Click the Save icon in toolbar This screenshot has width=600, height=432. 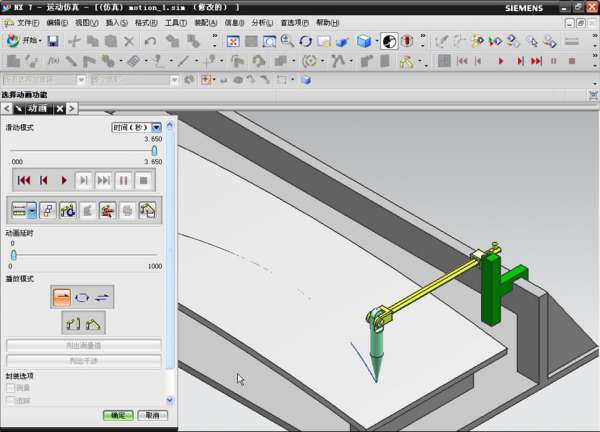(x=52, y=41)
